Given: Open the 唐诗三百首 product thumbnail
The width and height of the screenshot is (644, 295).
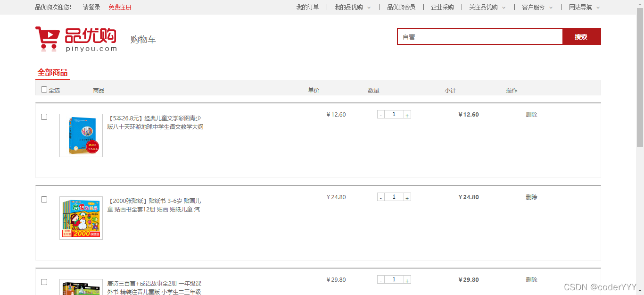Looking at the screenshot, I should 81,287.
